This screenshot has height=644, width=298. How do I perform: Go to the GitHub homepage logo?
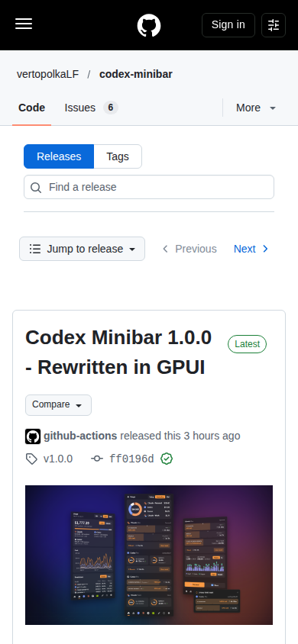click(x=149, y=25)
